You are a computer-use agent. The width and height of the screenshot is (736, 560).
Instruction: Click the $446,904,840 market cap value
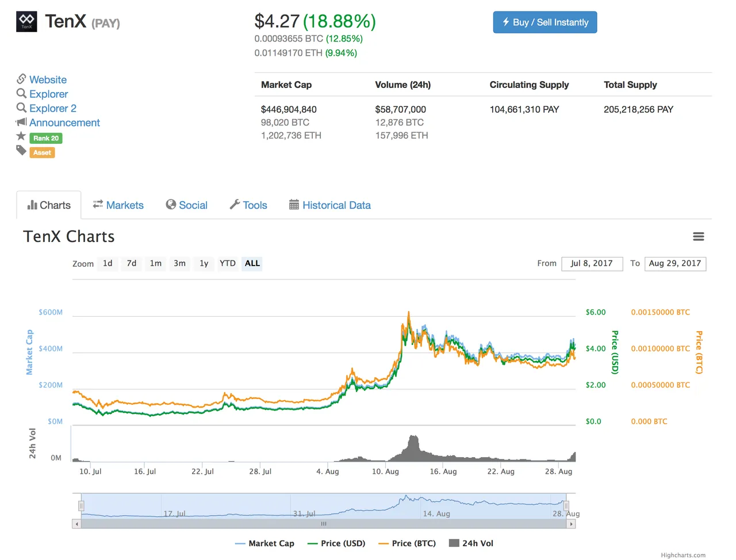(x=289, y=109)
